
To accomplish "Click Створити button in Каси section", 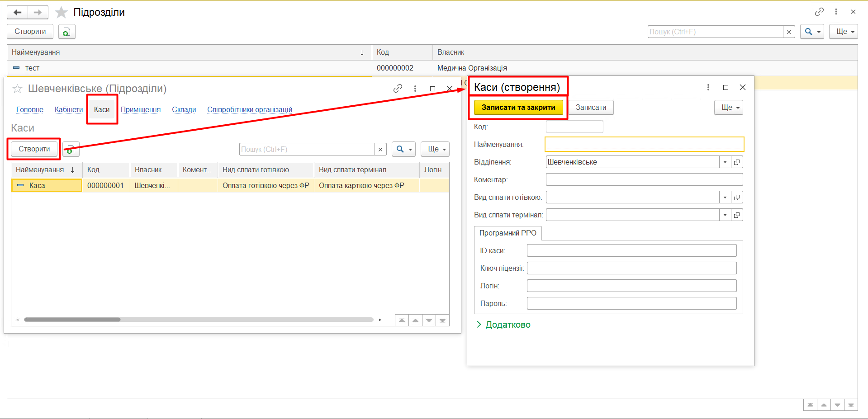I will pos(34,149).
